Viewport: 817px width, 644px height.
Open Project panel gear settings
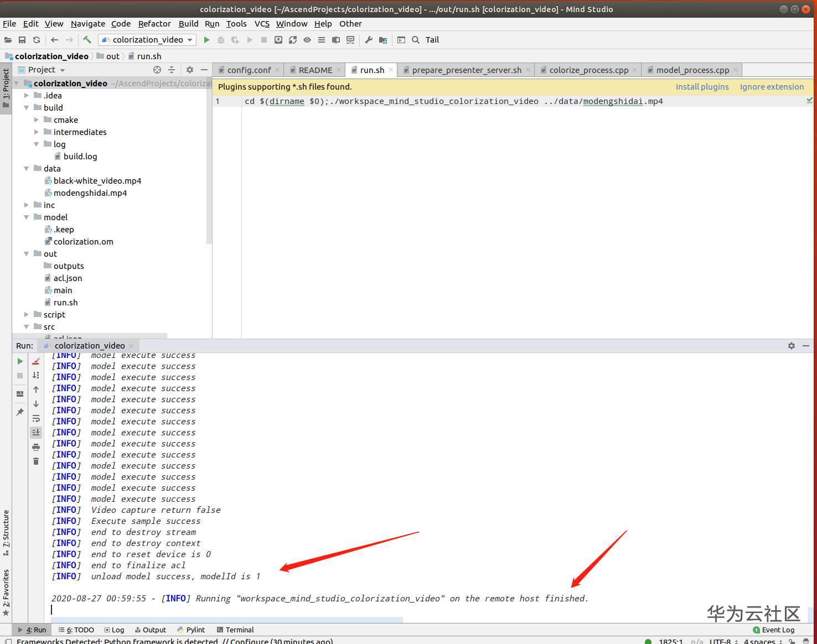pyautogui.click(x=190, y=70)
